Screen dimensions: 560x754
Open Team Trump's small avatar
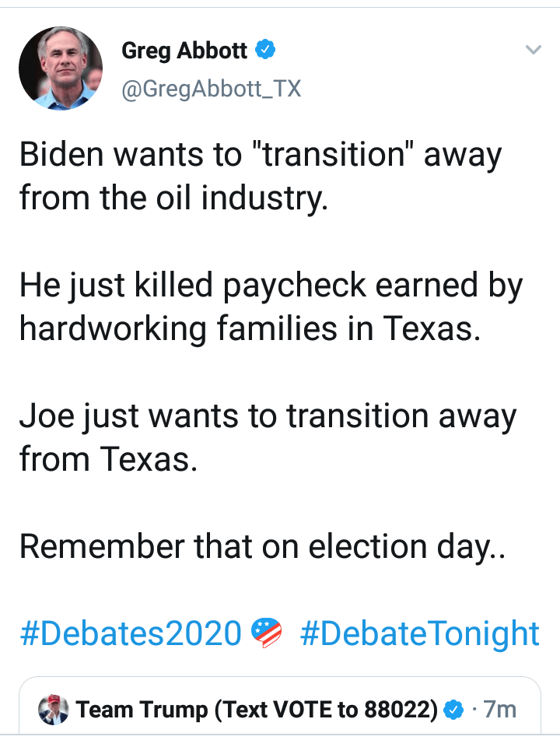(x=55, y=709)
